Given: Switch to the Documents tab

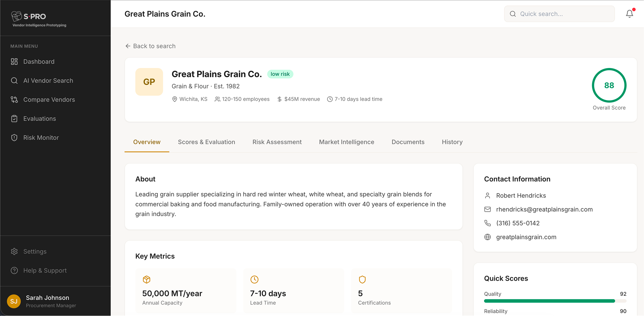Looking at the screenshot, I should click(x=408, y=142).
